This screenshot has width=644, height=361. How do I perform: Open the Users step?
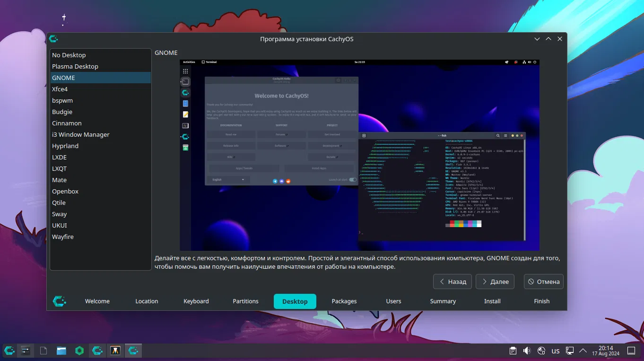tap(393, 301)
